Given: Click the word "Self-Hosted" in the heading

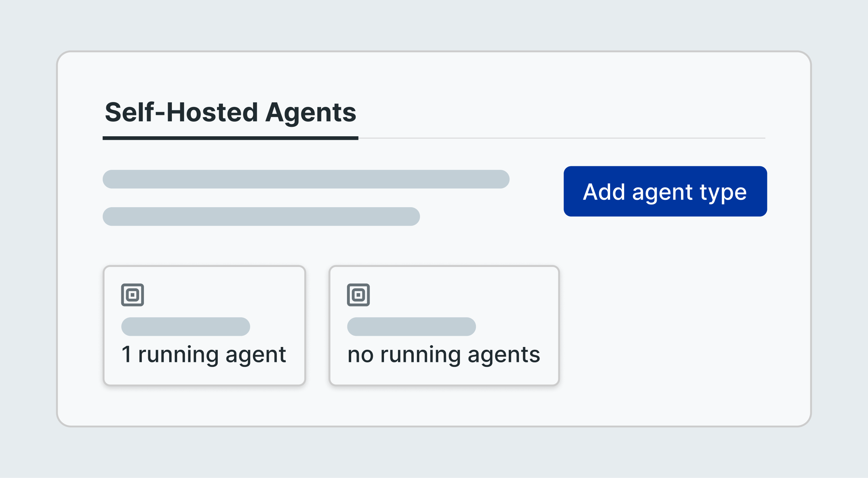Looking at the screenshot, I should click(182, 113).
